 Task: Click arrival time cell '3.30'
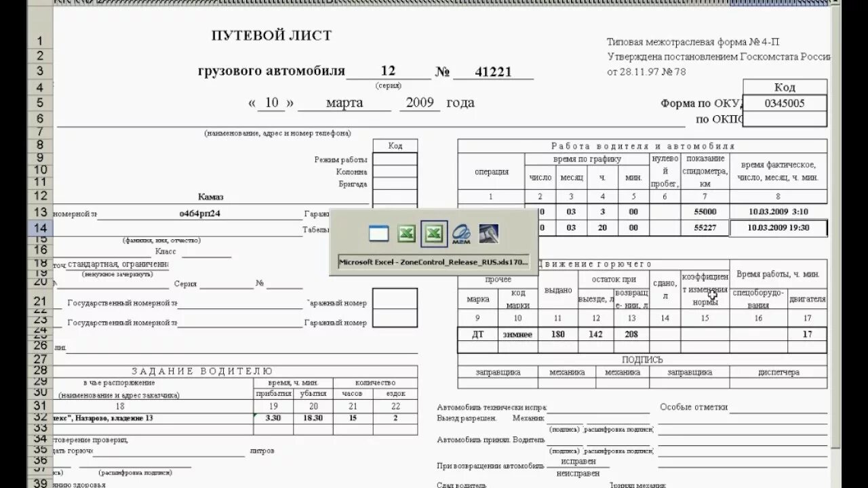[x=273, y=418]
